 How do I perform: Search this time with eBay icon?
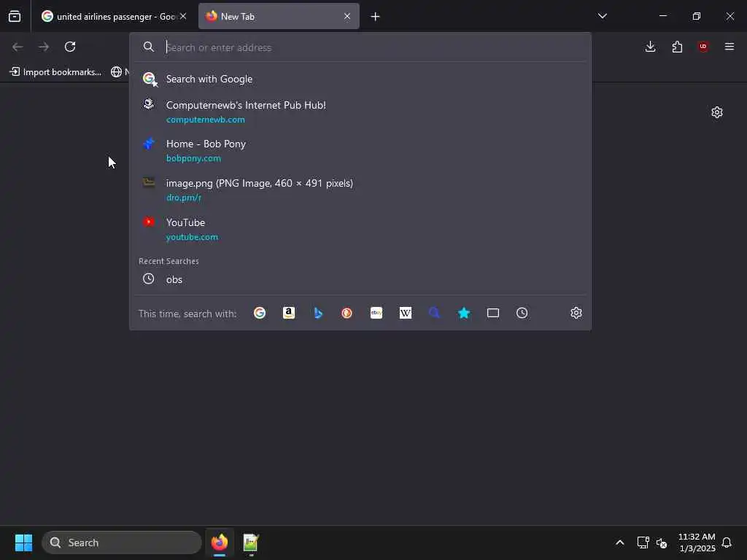[376, 313]
